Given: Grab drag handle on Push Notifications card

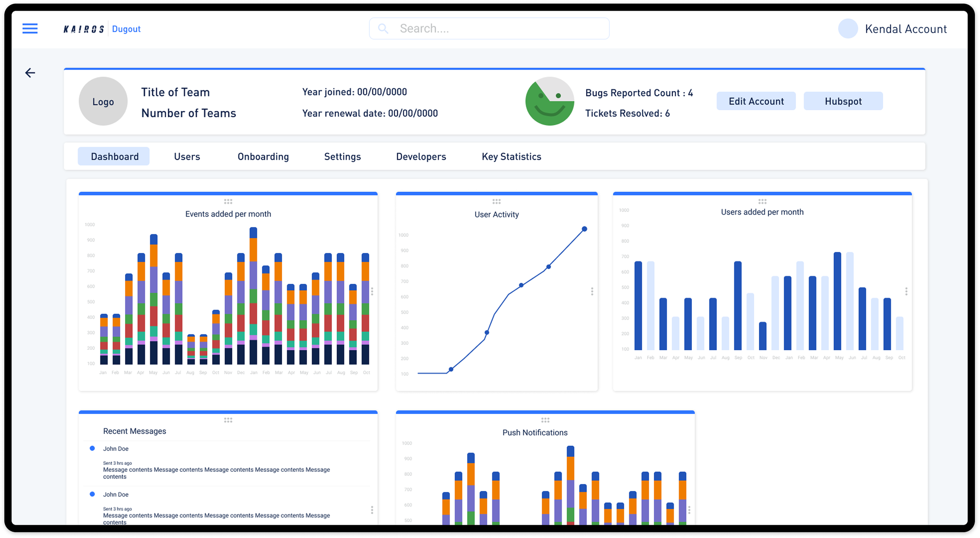Looking at the screenshot, I should click(x=545, y=420).
